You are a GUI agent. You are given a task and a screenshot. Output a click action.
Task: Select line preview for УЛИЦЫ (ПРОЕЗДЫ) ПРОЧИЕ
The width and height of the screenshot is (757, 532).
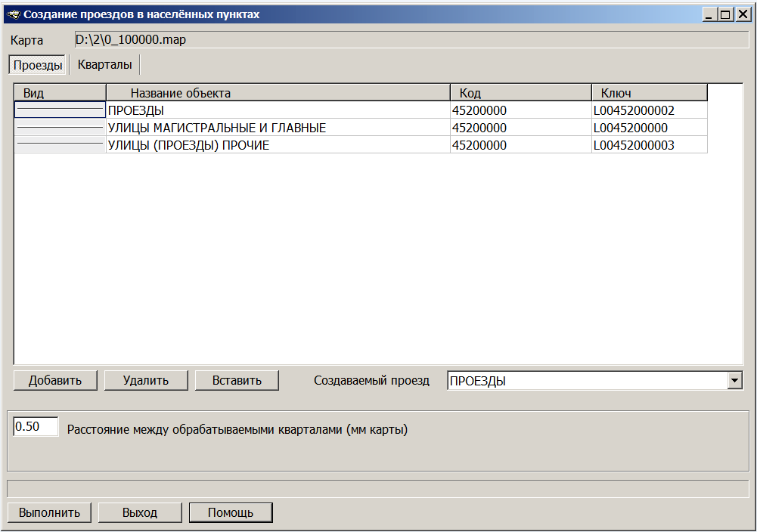coord(60,145)
